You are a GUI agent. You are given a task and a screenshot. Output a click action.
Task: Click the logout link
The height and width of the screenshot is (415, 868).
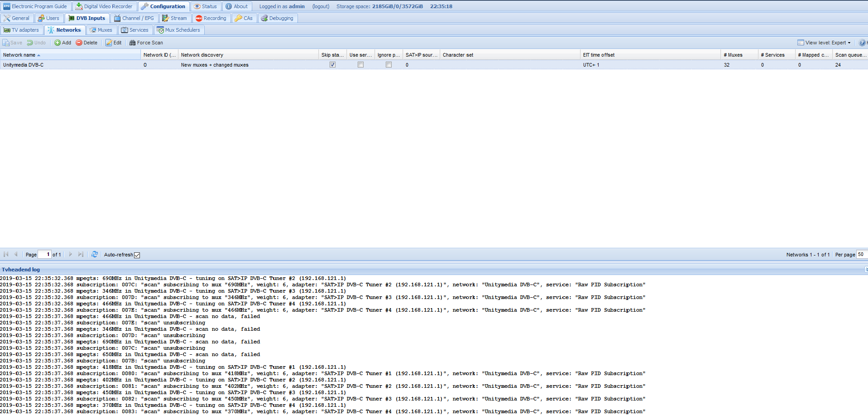tap(321, 6)
